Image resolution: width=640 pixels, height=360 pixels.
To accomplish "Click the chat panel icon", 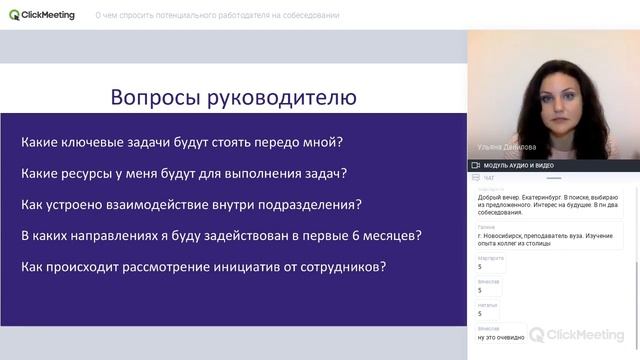I will [x=476, y=178].
